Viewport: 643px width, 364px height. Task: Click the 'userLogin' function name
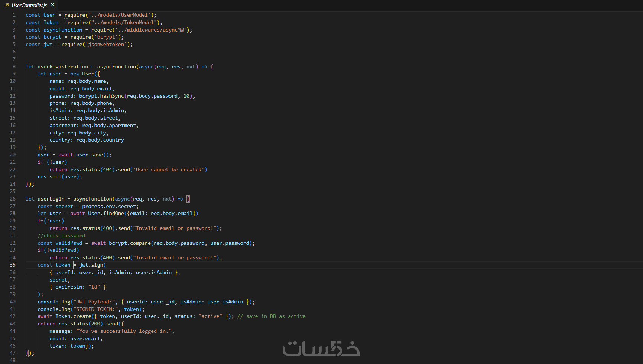[51, 199]
